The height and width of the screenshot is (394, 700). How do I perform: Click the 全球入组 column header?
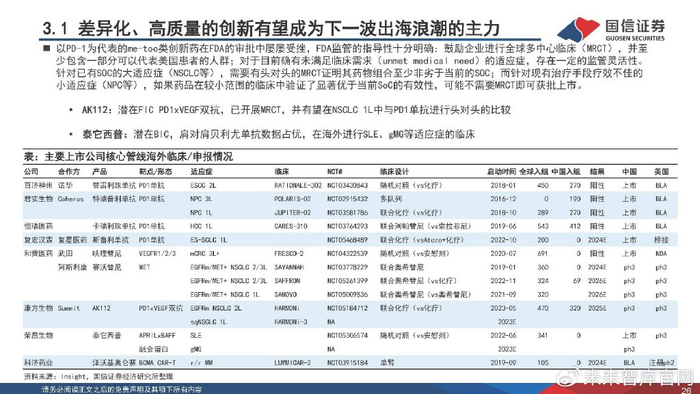point(533,171)
